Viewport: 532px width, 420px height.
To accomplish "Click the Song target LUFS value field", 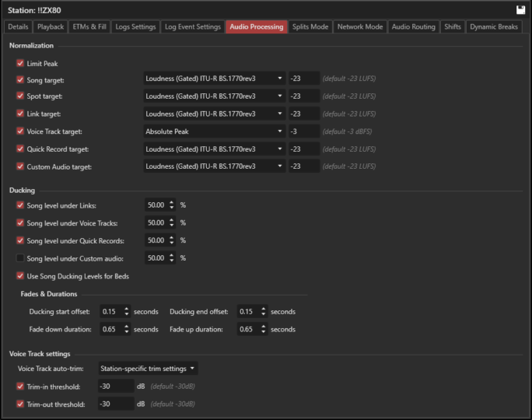I will click(x=304, y=79).
